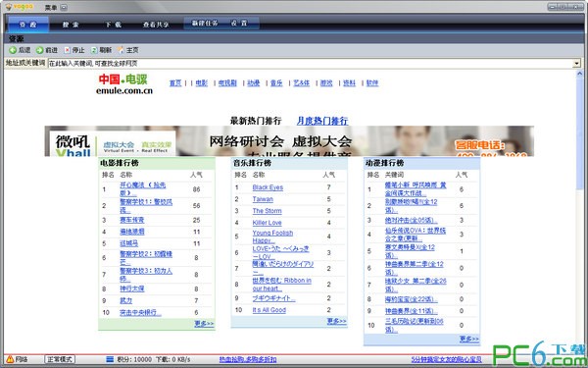Click the blue points icon in status bar
Screen dimensions: 588x368
(x=110, y=359)
